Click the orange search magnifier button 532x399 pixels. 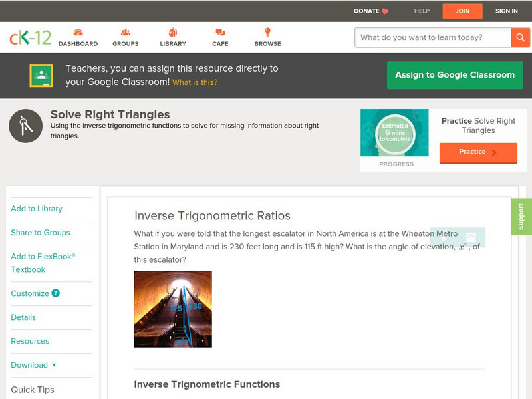[x=520, y=37]
